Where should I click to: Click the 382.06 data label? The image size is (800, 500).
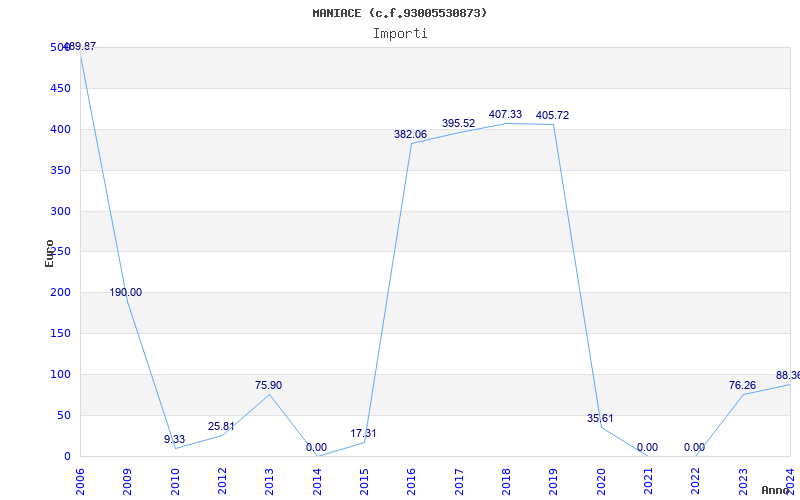coord(410,134)
